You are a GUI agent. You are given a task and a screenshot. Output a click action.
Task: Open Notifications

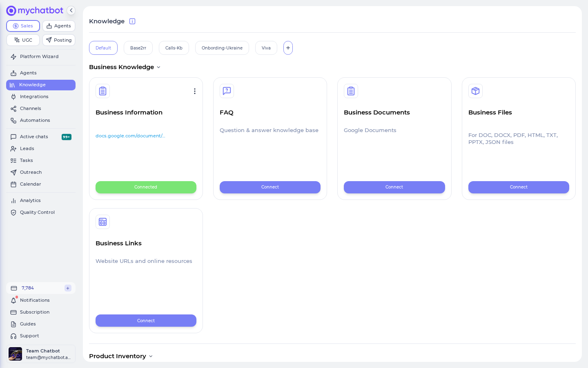click(x=41, y=301)
